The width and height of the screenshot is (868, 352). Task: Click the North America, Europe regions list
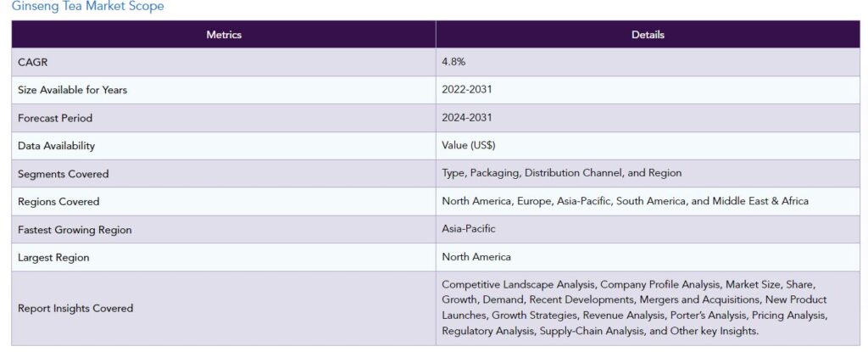625,201
